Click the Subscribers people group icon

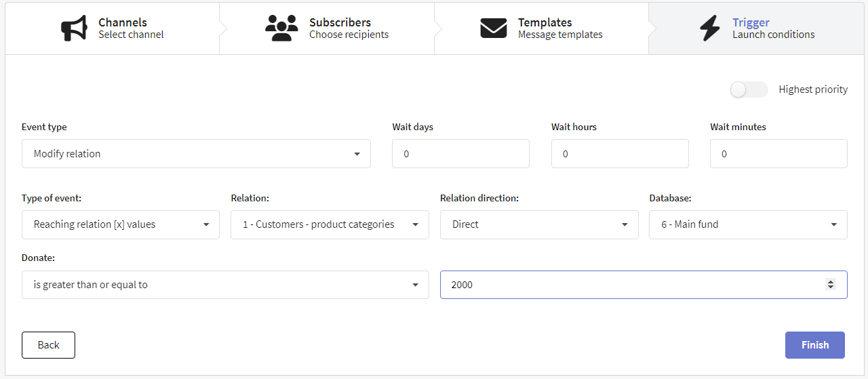point(281,28)
